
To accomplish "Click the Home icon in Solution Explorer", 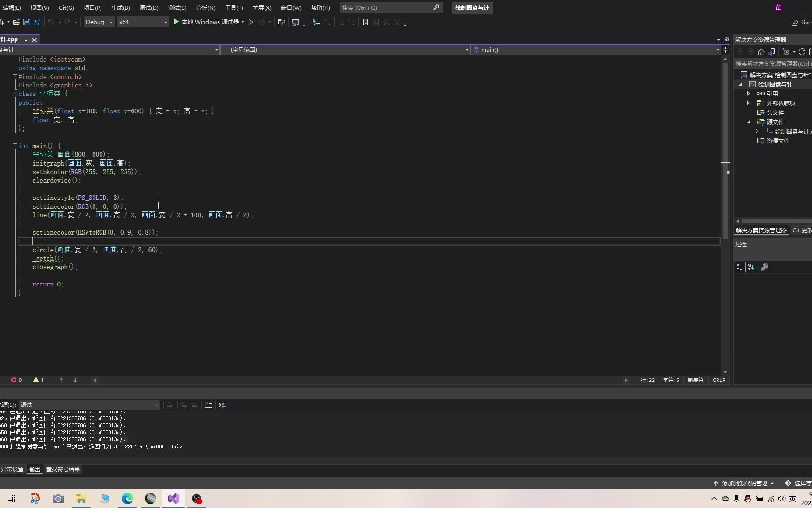I will [x=761, y=52].
